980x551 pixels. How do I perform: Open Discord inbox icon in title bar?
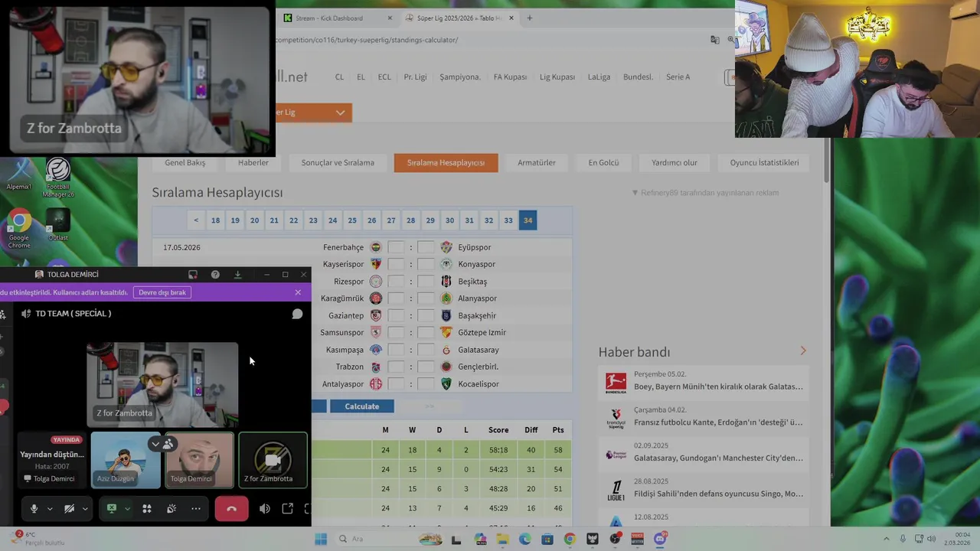[193, 274]
